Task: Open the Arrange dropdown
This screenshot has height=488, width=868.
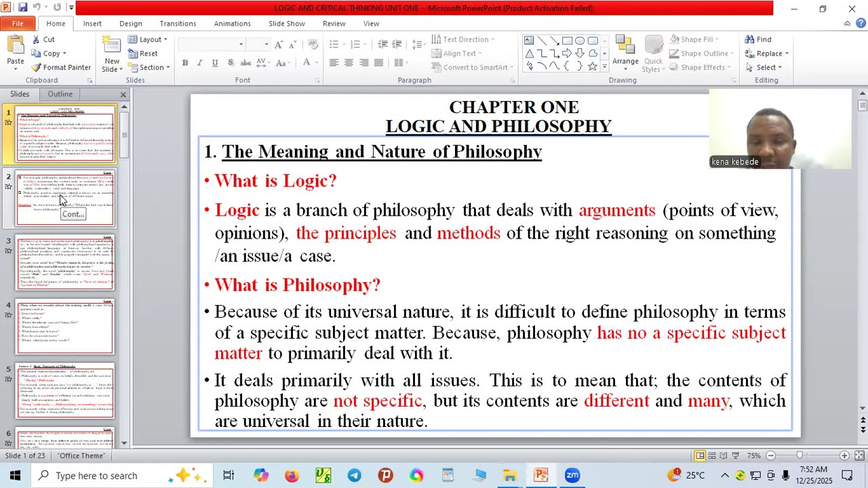Action: click(625, 53)
